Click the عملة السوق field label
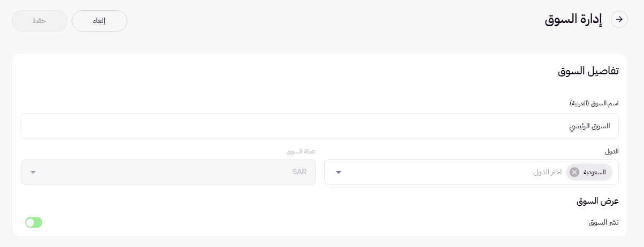644x247 pixels. pos(301,151)
